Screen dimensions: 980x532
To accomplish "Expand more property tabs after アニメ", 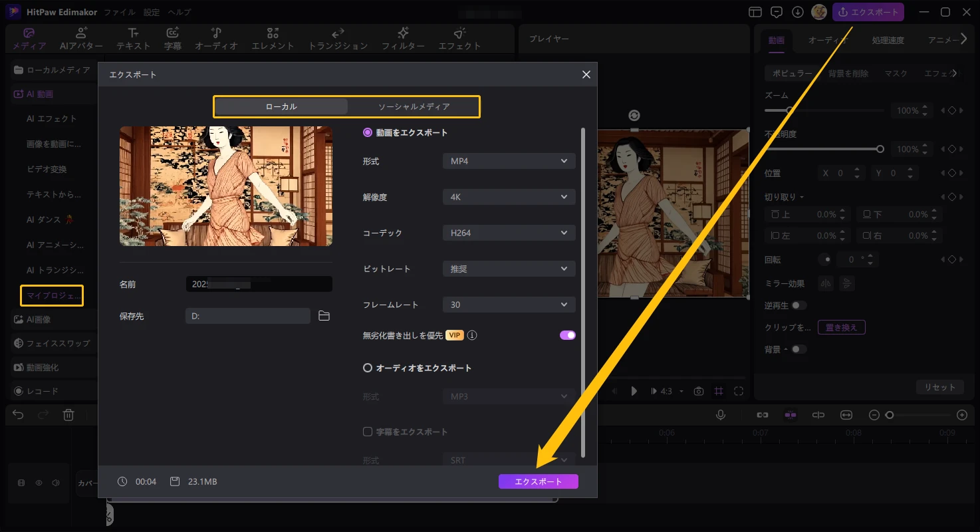I will (x=965, y=40).
